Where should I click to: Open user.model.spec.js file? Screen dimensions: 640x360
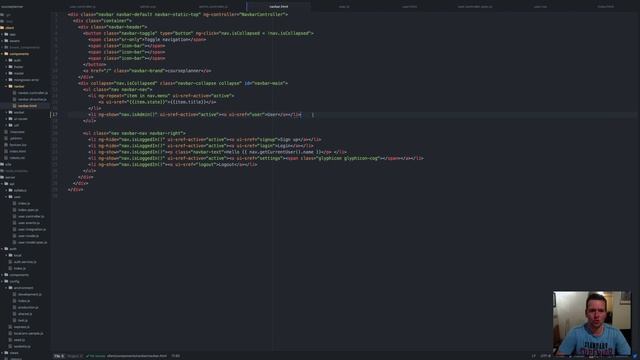coord(32,242)
